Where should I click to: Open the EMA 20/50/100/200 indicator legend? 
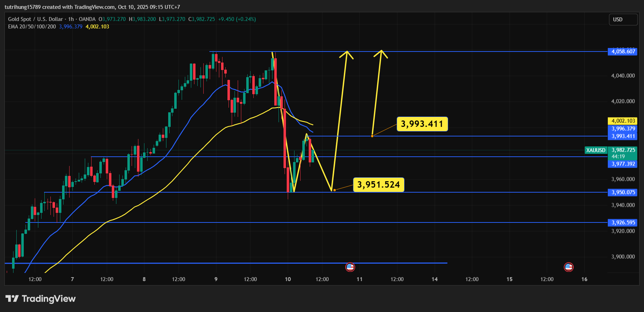32,27
